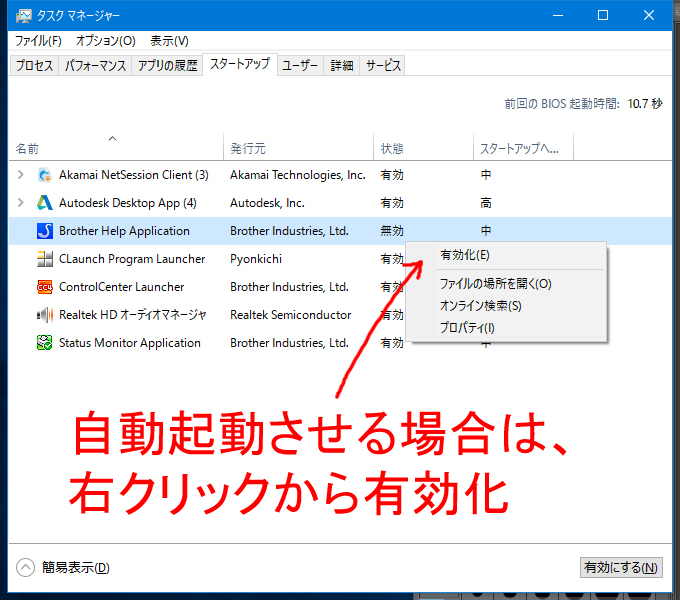Click the Brother Help Application icon

pos(45,231)
